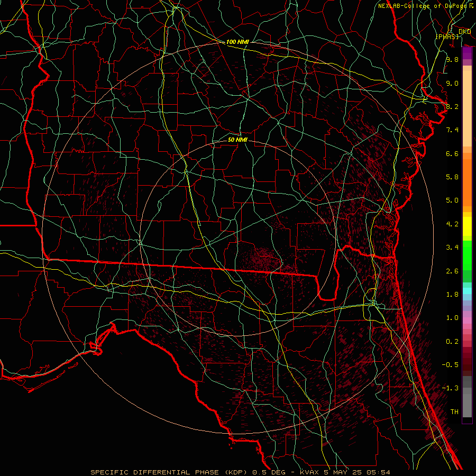Click the 0.2 value on the scale
The width and height of the screenshot is (476, 476).
(x=452, y=342)
